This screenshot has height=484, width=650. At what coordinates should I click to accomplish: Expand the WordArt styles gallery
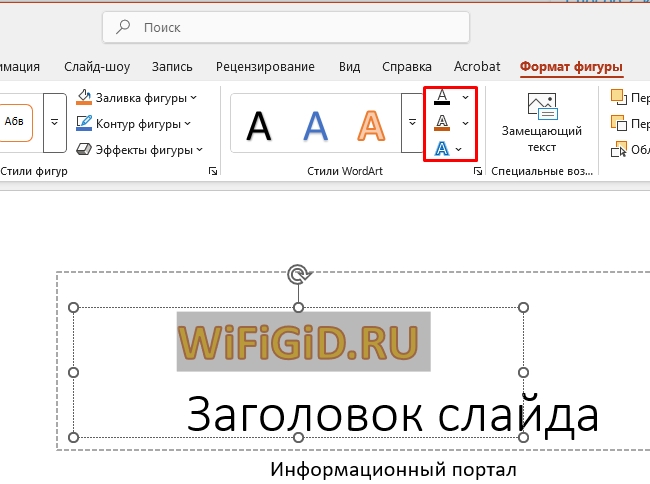[x=412, y=122]
